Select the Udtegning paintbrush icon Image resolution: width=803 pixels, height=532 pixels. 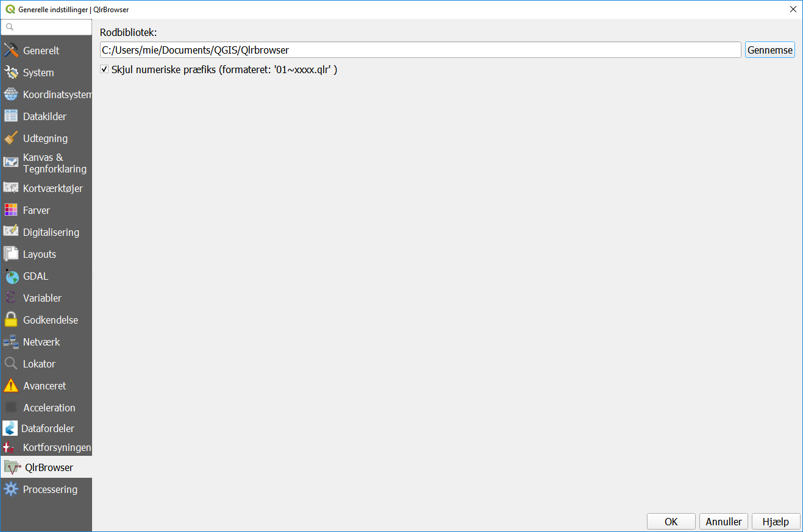point(11,138)
